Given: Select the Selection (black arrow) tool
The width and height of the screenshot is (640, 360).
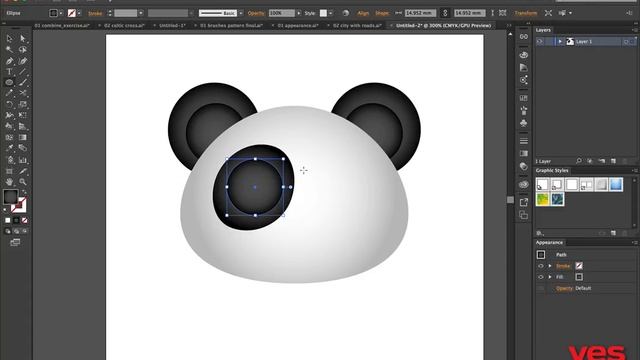Looking at the screenshot, I should 9,38.
